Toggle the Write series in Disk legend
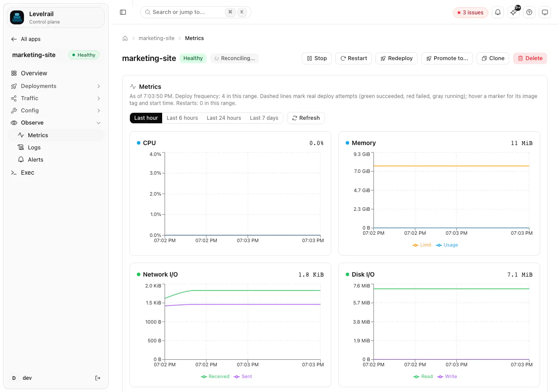This screenshot has width=558, height=392. point(447,376)
